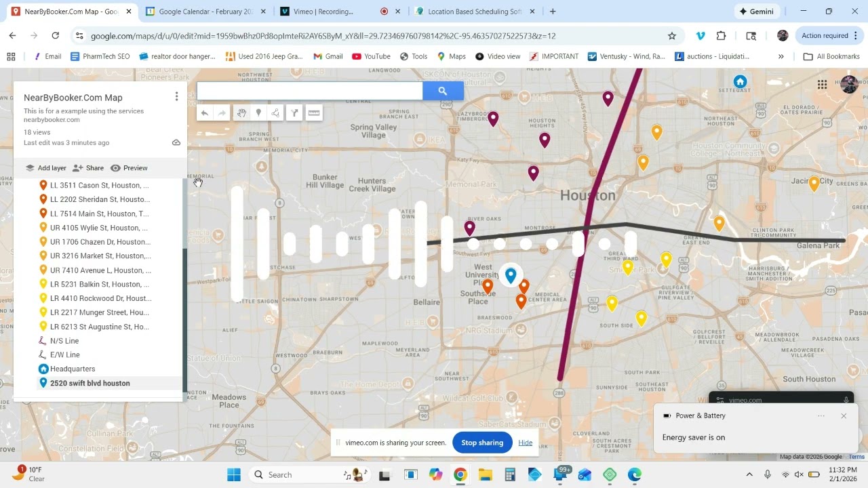Open the map options three-dot menu
The height and width of the screenshot is (488, 868).
(176, 97)
